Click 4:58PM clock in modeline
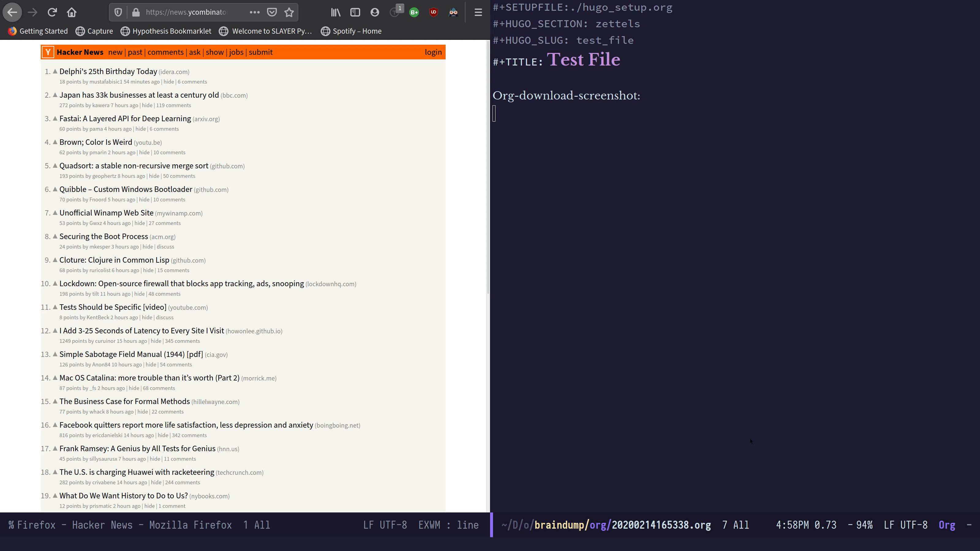This screenshot has width=980, height=551. coord(793,525)
